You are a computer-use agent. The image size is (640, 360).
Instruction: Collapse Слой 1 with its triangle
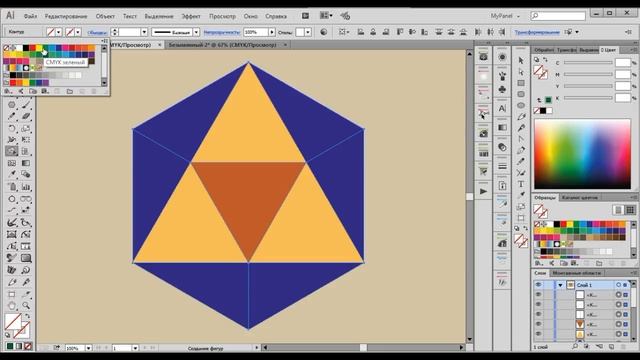point(560,285)
